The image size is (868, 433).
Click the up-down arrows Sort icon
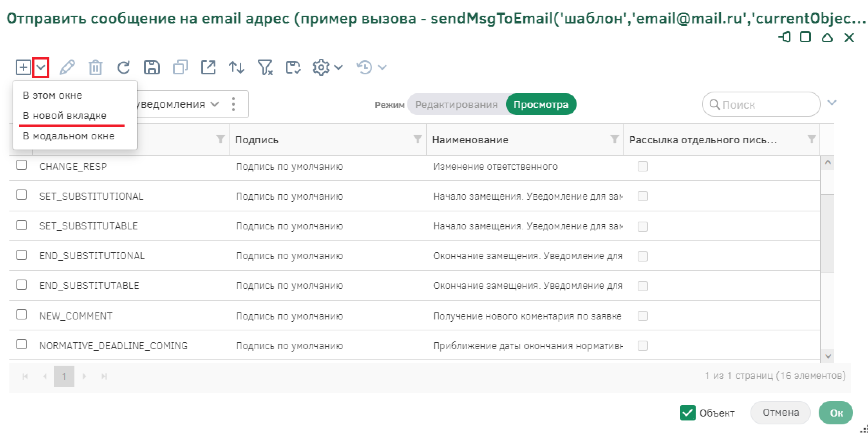(x=237, y=67)
